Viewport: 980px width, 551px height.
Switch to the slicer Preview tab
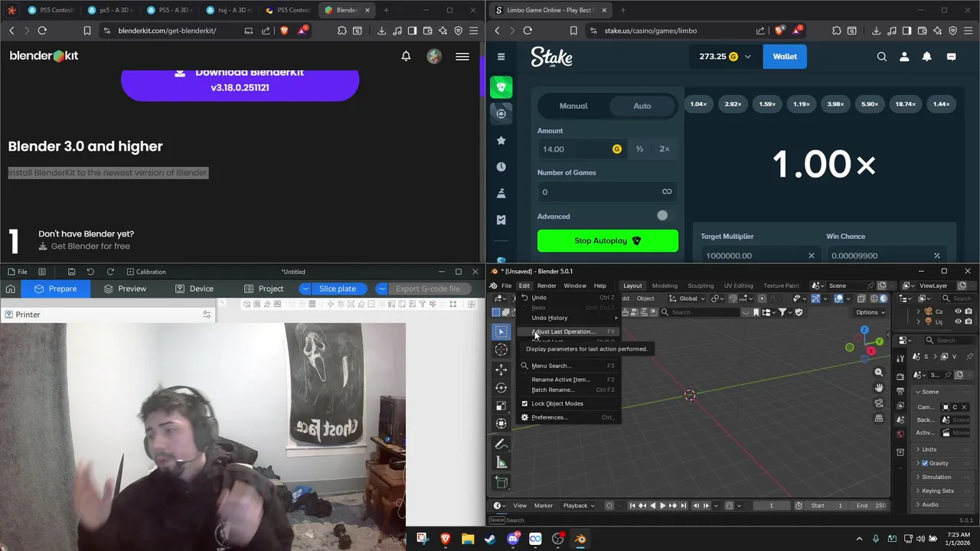pos(125,289)
